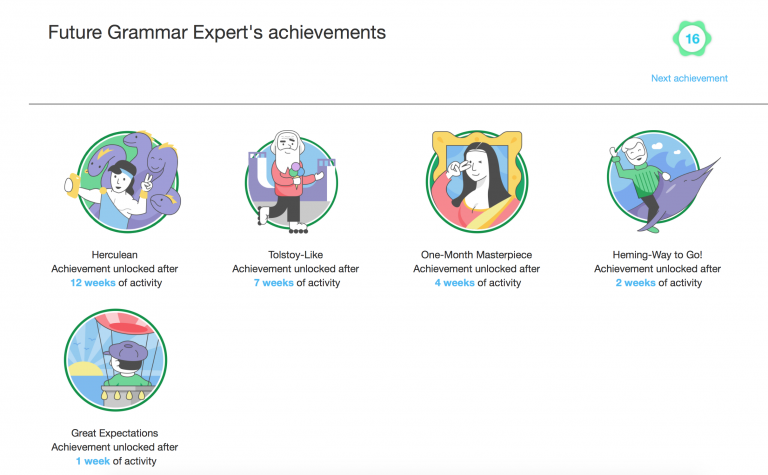This screenshot has width=768, height=475.
Task: Click the Herculean achievement title
Action: click(115, 255)
